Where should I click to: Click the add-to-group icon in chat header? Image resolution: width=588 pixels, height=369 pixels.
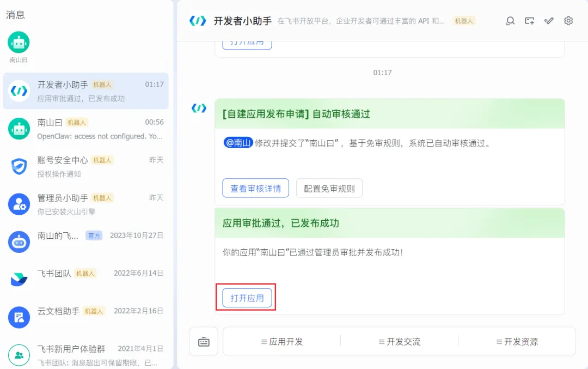[x=530, y=21]
